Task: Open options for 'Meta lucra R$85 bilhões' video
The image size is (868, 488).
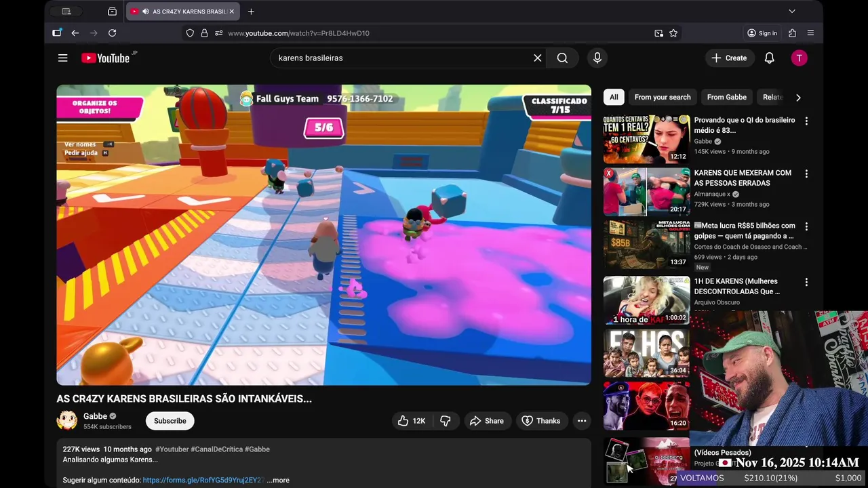Action: (x=806, y=227)
